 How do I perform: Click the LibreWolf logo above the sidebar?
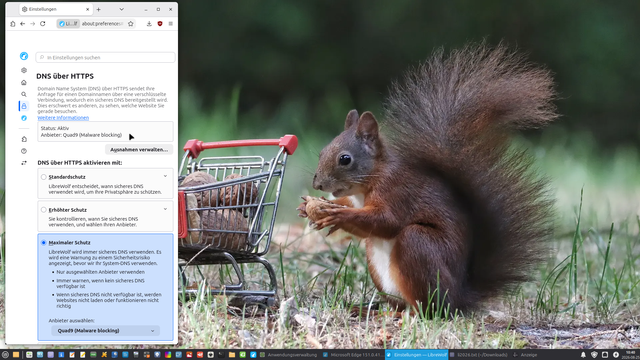tap(24, 56)
